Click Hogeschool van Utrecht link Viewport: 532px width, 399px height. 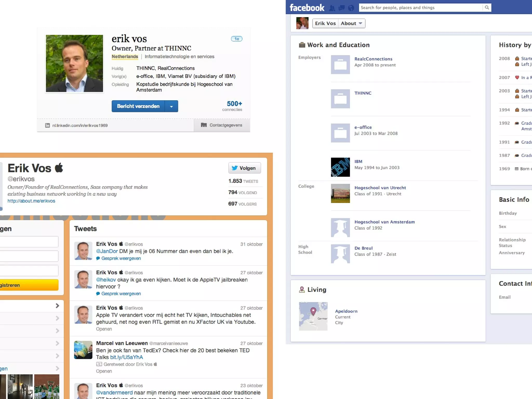(380, 188)
